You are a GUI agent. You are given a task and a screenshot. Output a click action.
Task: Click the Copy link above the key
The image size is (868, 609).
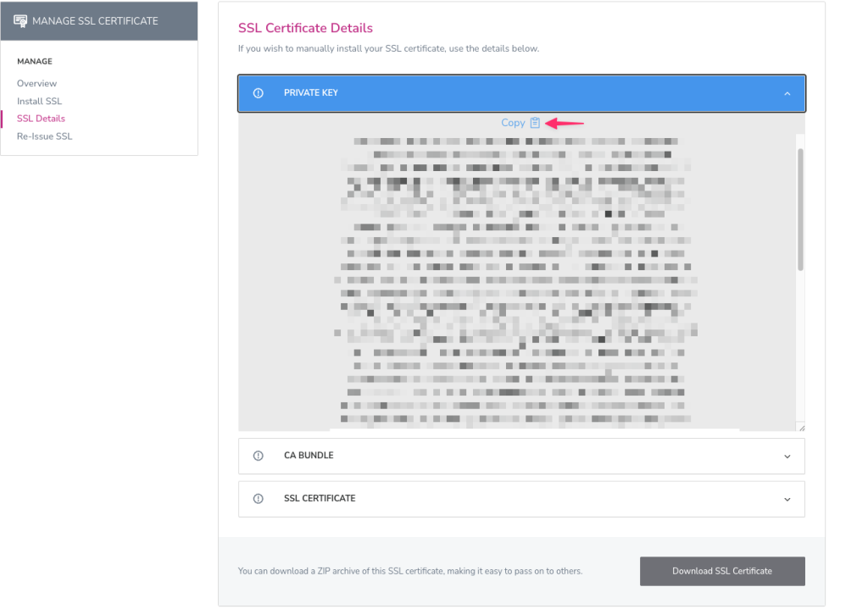tap(513, 123)
